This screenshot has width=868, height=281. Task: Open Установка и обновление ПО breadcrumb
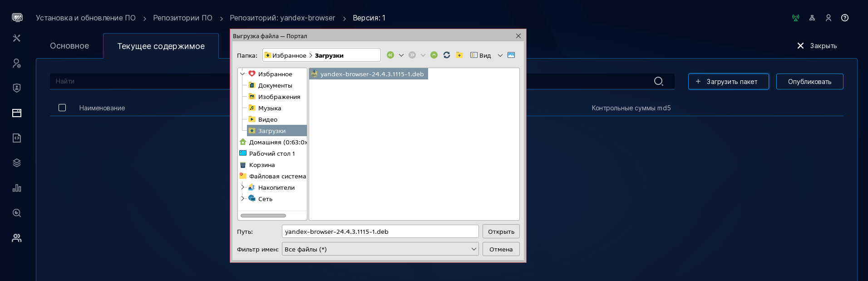(86, 18)
